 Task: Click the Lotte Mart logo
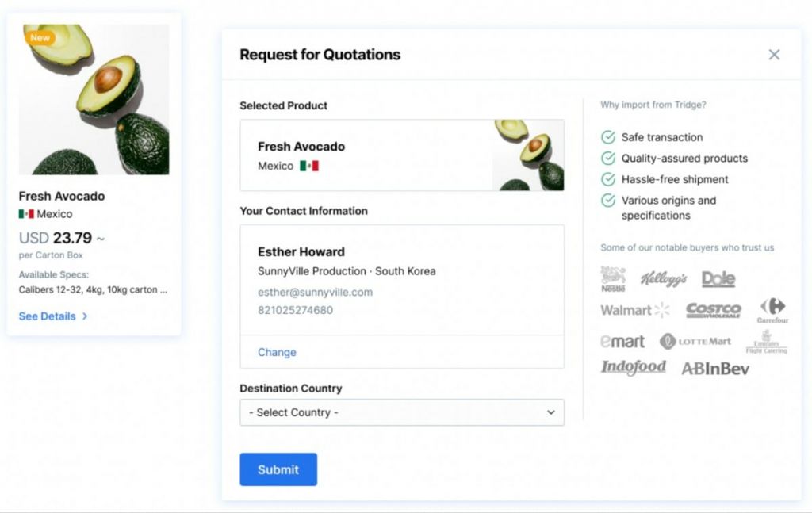pos(695,342)
